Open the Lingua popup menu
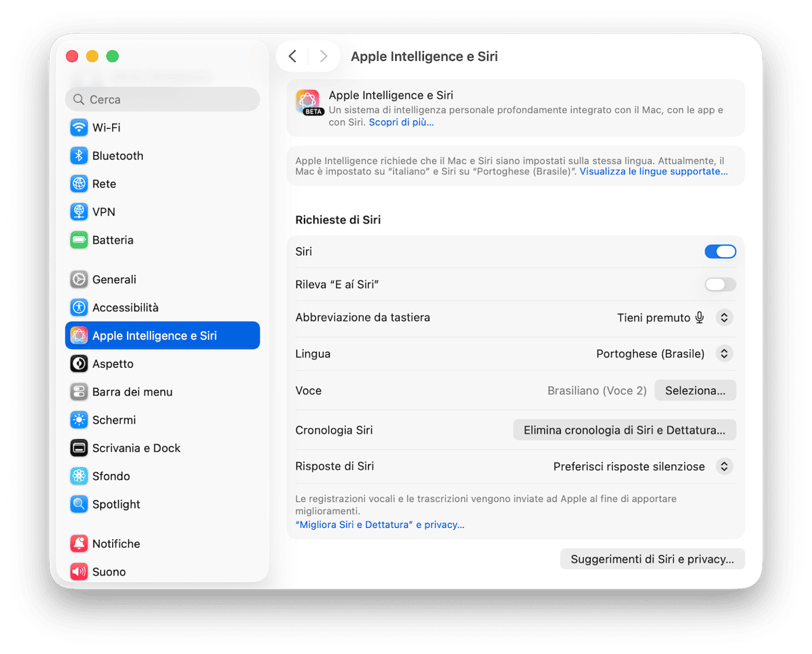 [x=724, y=354]
